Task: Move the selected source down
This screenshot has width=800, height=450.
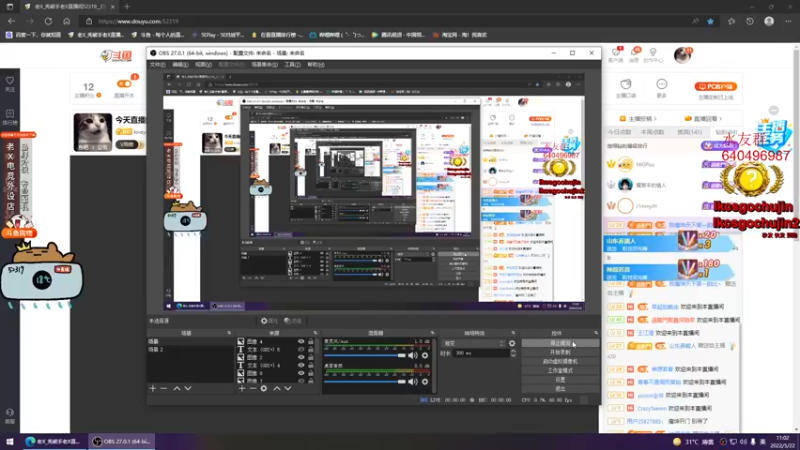Action: tap(288, 389)
